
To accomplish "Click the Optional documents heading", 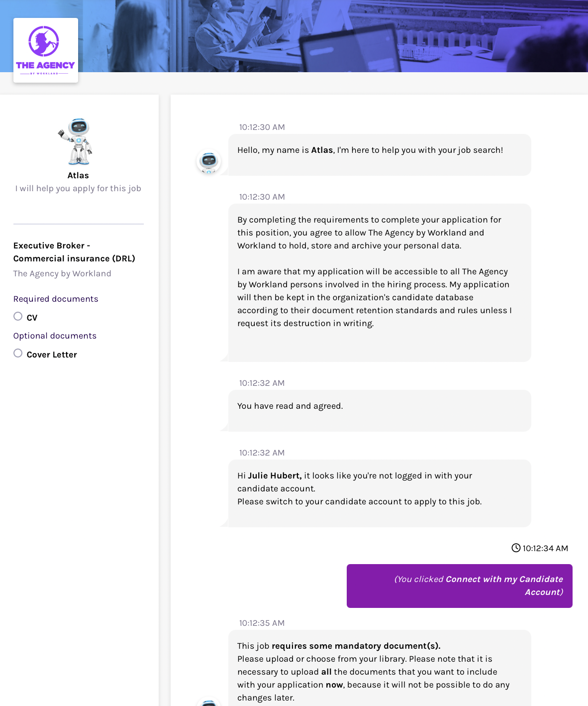I will pyautogui.click(x=55, y=336).
